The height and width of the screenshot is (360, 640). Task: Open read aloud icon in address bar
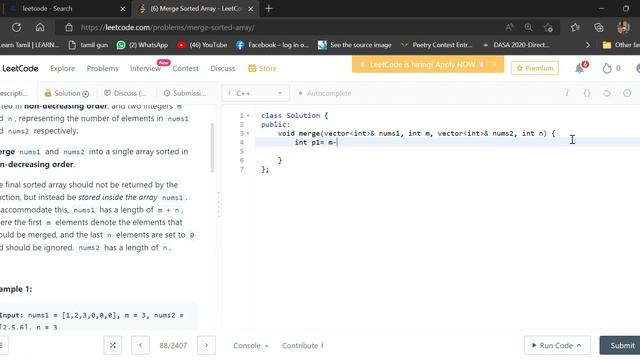pyautogui.click(x=509, y=27)
